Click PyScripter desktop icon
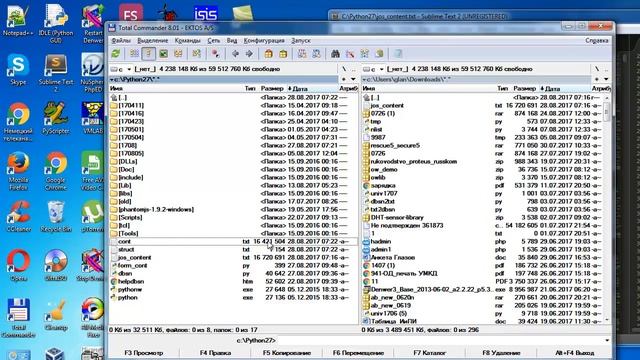 pyautogui.click(x=56, y=118)
